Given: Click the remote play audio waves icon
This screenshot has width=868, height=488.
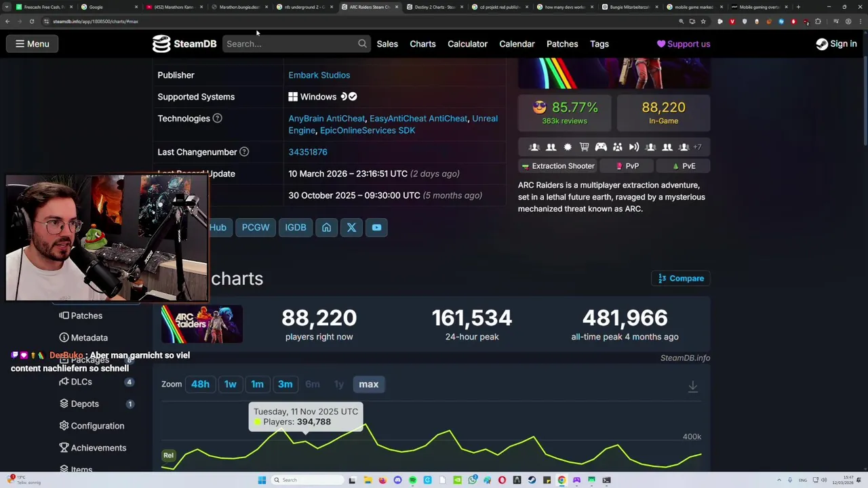Looking at the screenshot, I should click(634, 147).
